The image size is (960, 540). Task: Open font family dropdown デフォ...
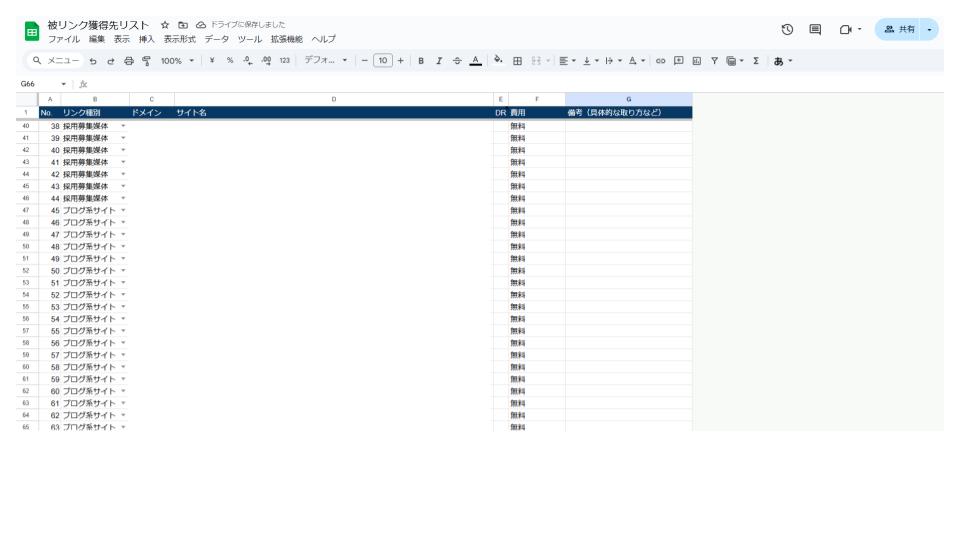pos(326,60)
